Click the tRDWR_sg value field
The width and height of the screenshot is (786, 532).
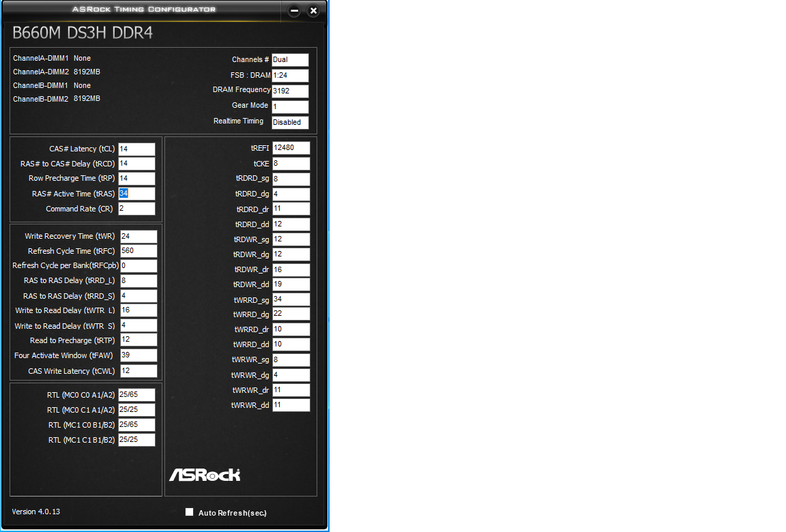(291, 239)
